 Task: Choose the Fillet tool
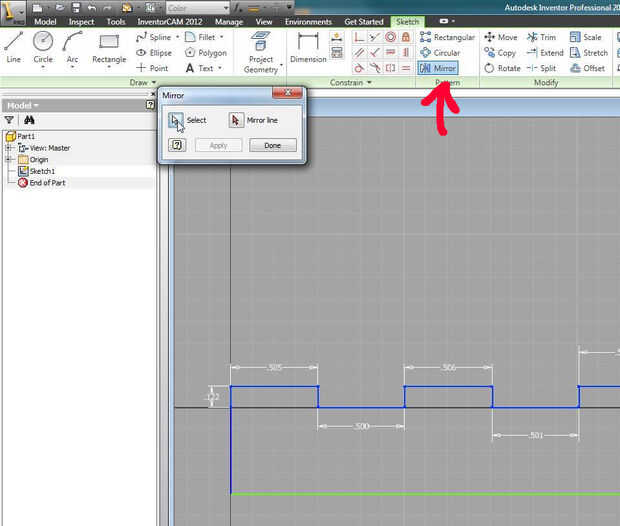200,37
